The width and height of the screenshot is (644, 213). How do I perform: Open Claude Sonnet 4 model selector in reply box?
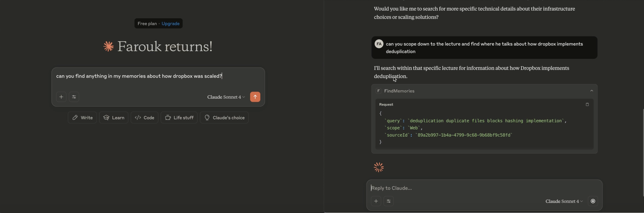tap(564, 201)
